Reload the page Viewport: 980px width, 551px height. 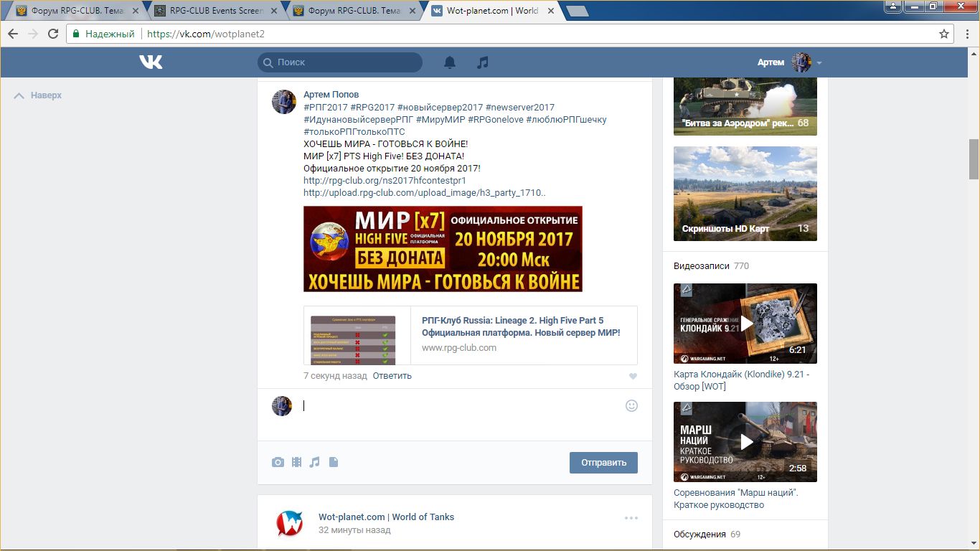click(53, 34)
